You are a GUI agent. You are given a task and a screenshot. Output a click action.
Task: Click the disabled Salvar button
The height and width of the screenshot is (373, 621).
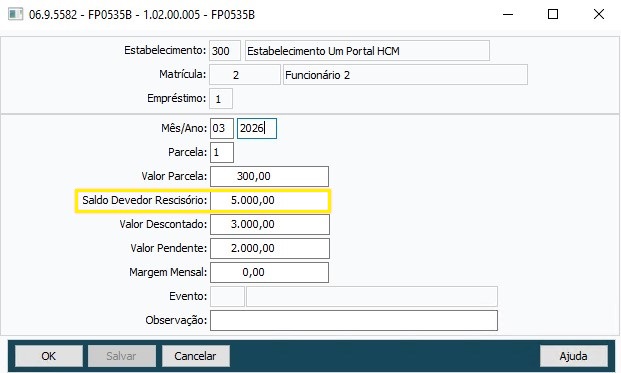tap(122, 356)
